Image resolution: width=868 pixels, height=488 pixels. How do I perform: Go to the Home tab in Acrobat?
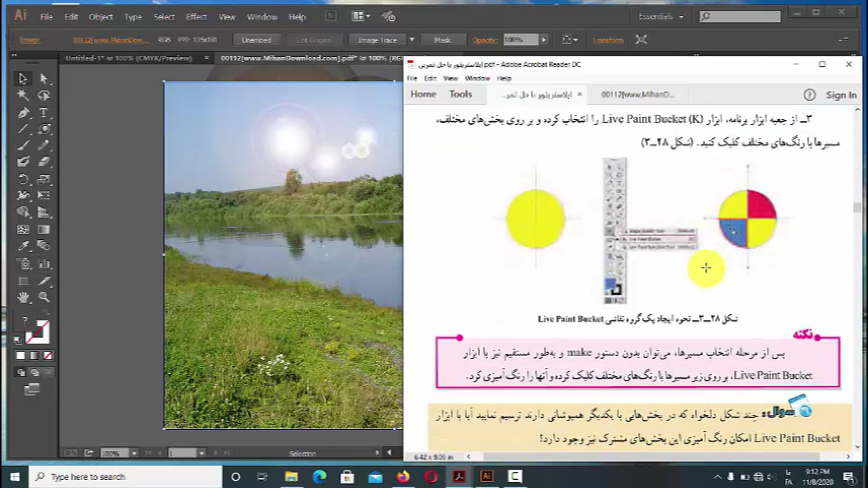(x=423, y=94)
